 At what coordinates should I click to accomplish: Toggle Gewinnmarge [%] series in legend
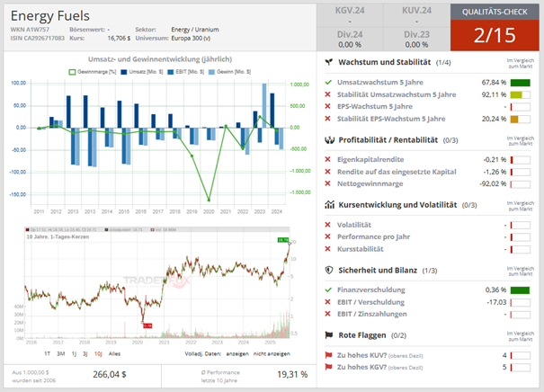pos(93,72)
